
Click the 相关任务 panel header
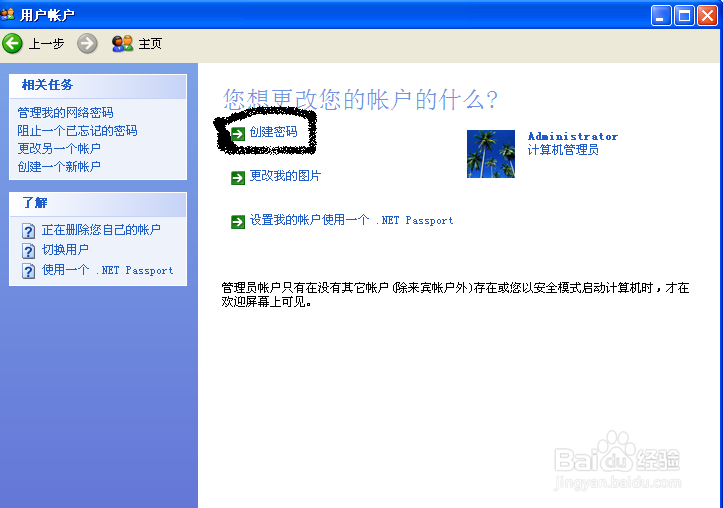pos(98,87)
